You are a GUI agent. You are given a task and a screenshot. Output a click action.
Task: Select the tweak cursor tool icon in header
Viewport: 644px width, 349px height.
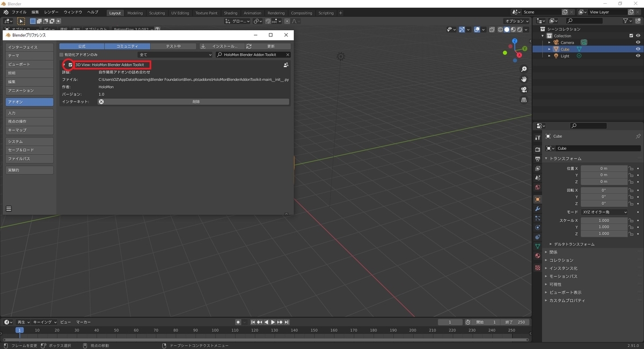(x=21, y=21)
